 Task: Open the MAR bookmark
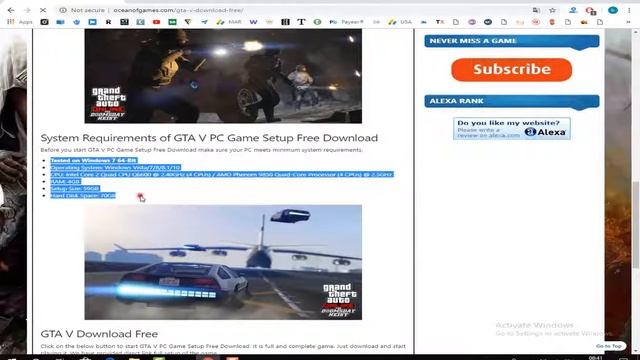point(229,22)
